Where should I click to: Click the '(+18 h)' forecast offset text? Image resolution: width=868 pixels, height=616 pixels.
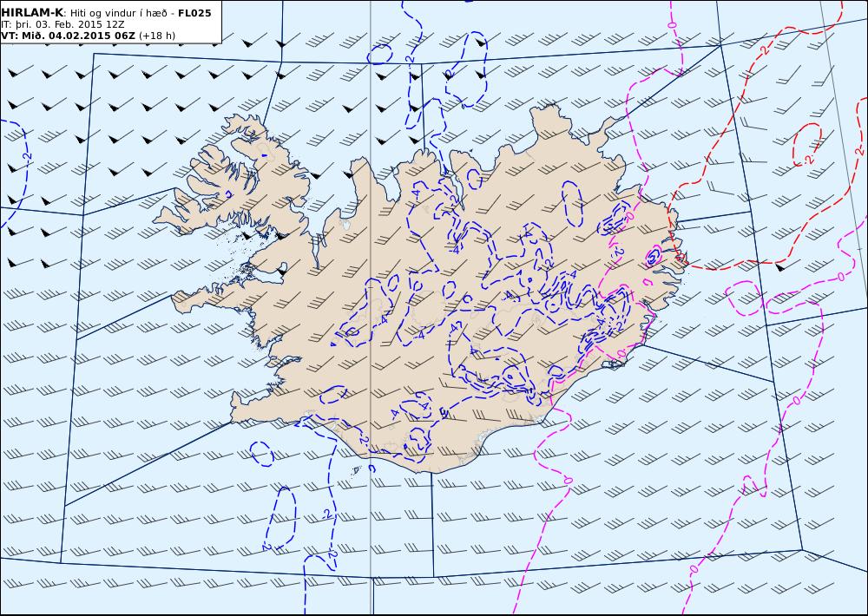156,36
